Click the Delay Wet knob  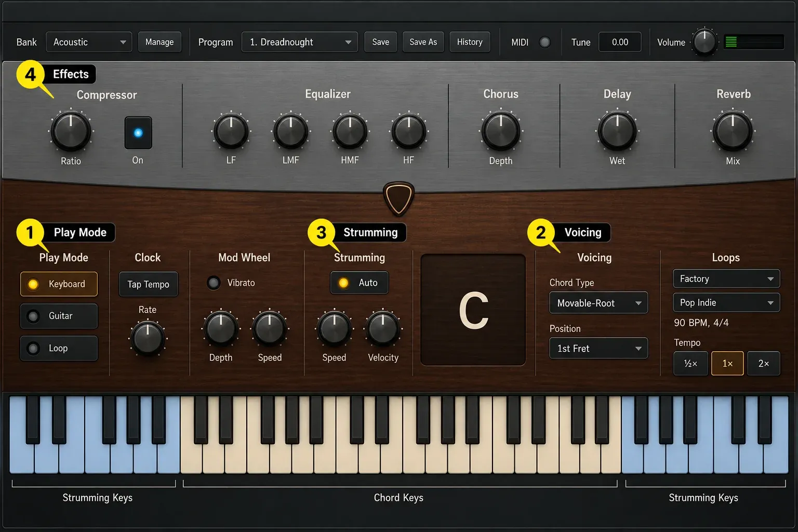click(x=617, y=131)
